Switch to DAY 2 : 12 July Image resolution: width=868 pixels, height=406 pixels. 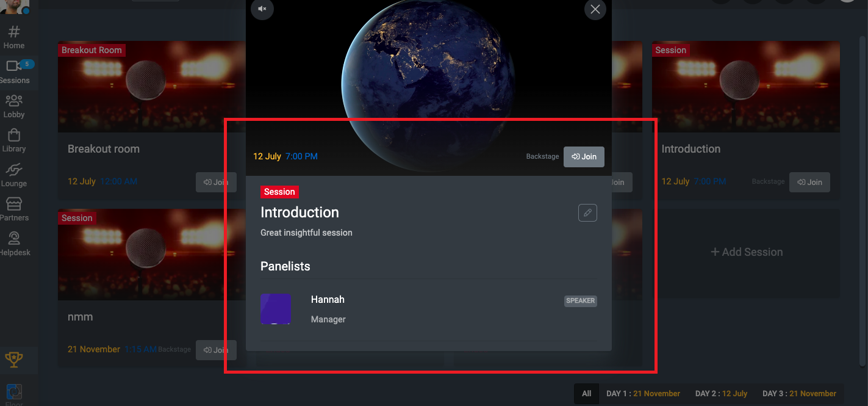[x=721, y=394]
